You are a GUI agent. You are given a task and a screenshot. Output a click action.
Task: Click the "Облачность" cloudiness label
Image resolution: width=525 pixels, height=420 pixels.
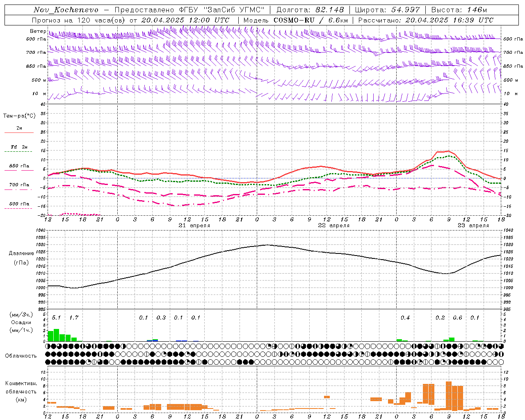click(21, 356)
